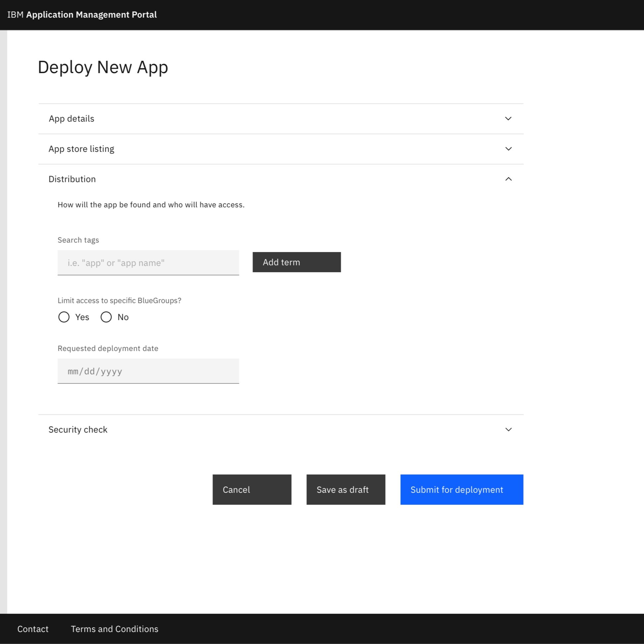The image size is (644, 644).
Task: Focus the Search tags input field
Action: [148, 263]
